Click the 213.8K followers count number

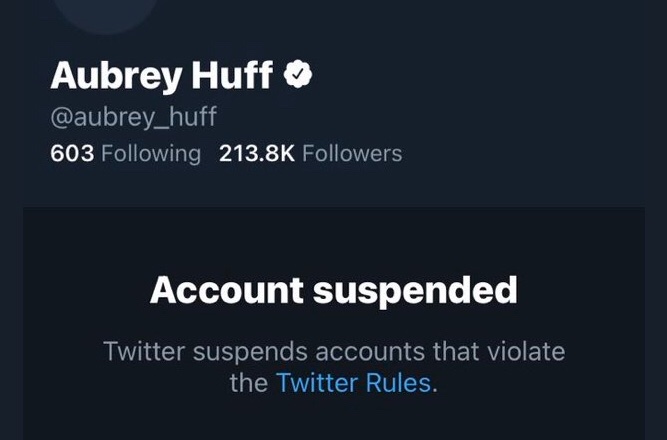(x=256, y=153)
